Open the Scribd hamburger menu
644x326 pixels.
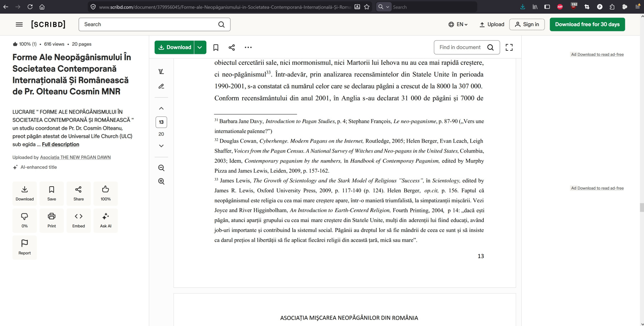(19, 24)
